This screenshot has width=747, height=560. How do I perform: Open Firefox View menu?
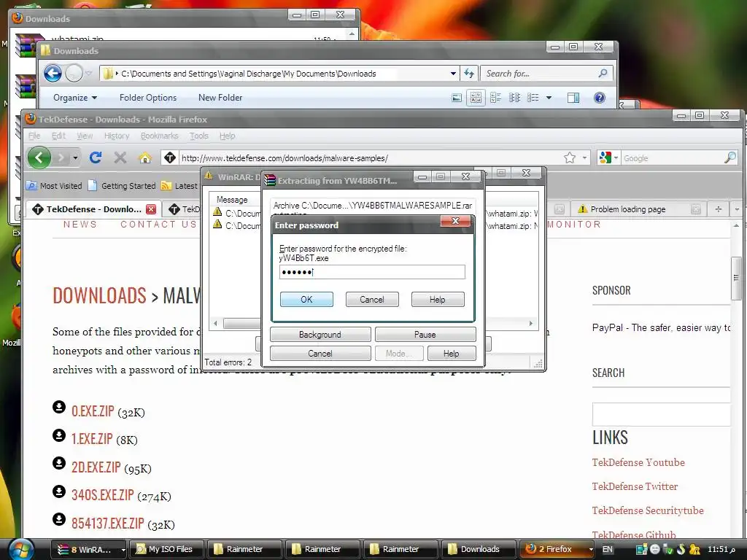(x=85, y=136)
